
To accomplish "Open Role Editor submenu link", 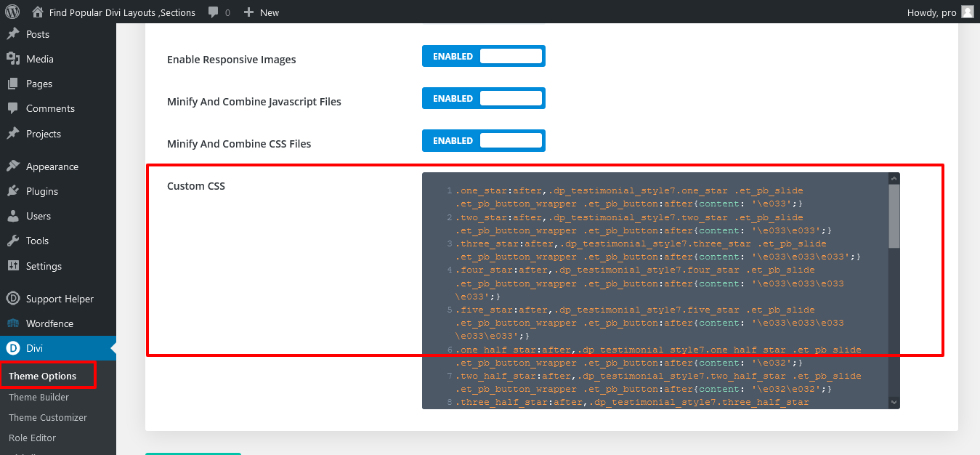I will [x=32, y=438].
